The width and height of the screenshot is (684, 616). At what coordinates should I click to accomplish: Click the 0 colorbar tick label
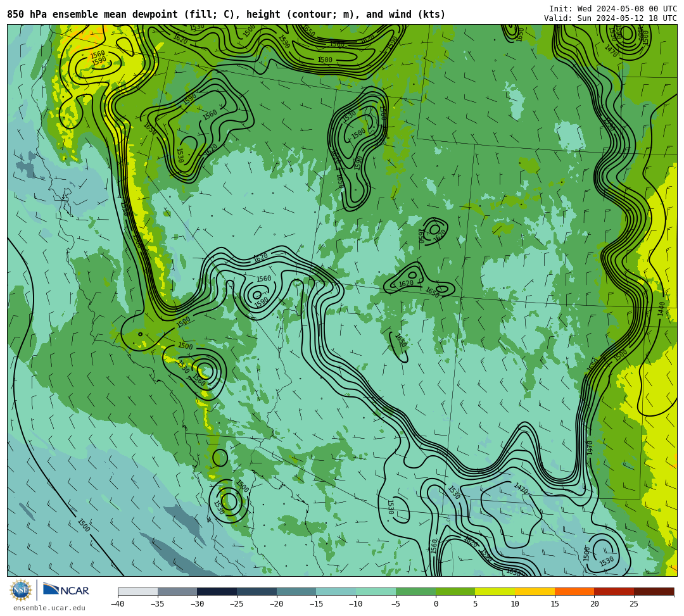pyautogui.click(x=436, y=604)
